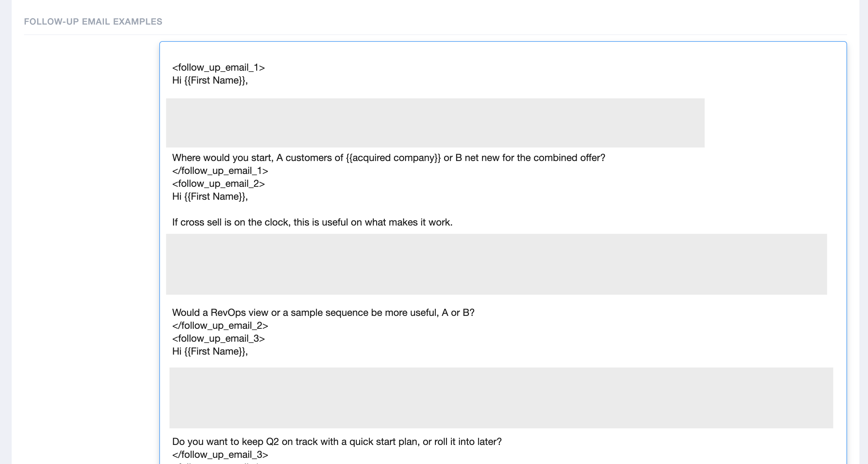Click the greeting line directly below <follow_up_email_2>

[210, 197]
